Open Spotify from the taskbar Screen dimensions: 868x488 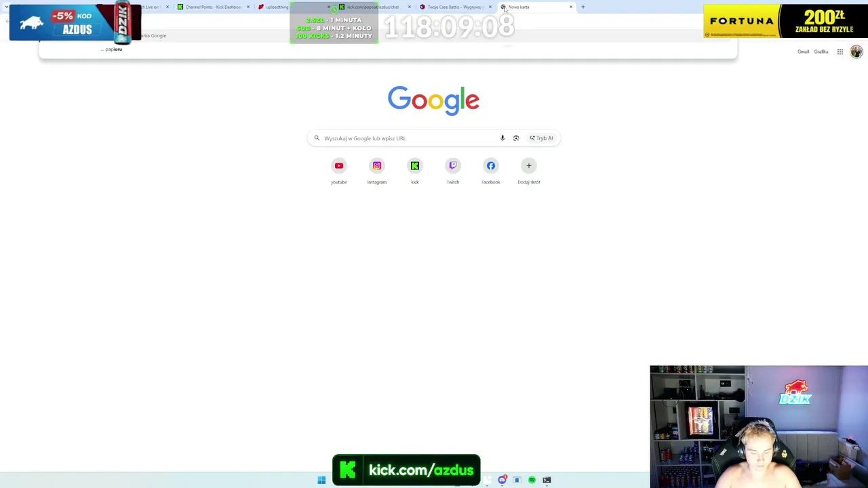532,480
